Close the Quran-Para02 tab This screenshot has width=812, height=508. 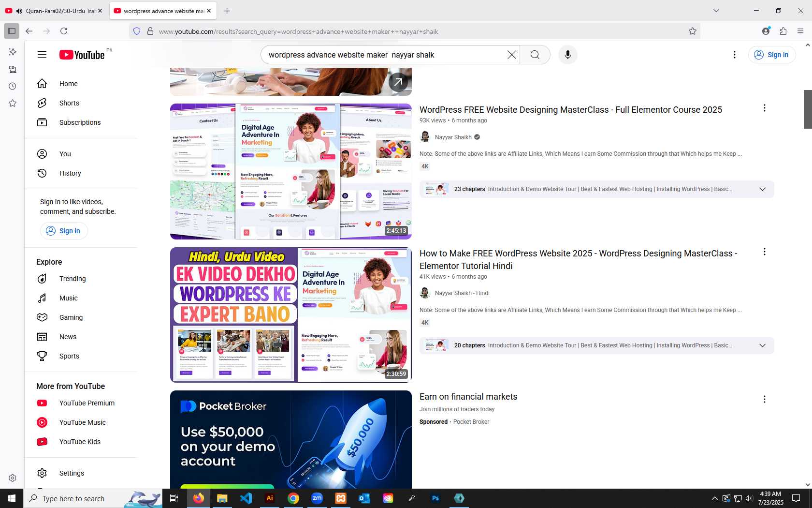click(100, 11)
